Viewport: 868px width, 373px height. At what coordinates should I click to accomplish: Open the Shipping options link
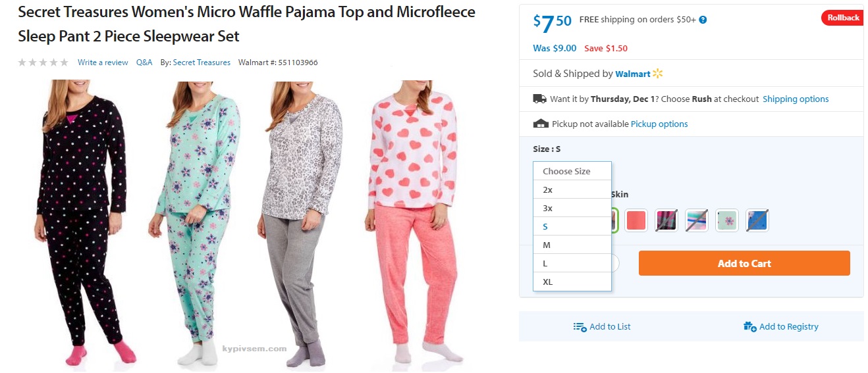796,99
